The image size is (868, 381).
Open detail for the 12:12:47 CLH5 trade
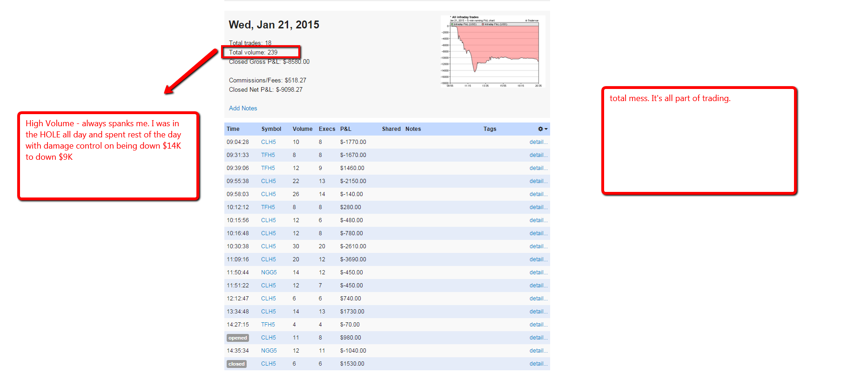(538, 299)
